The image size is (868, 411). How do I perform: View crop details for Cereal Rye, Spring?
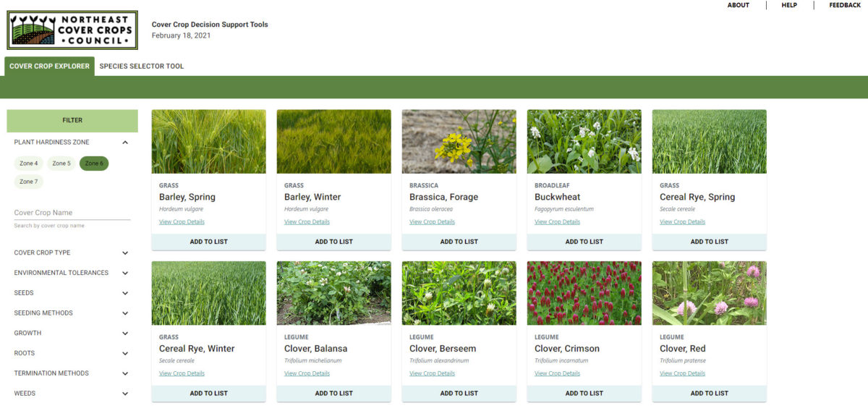point(682,222)
